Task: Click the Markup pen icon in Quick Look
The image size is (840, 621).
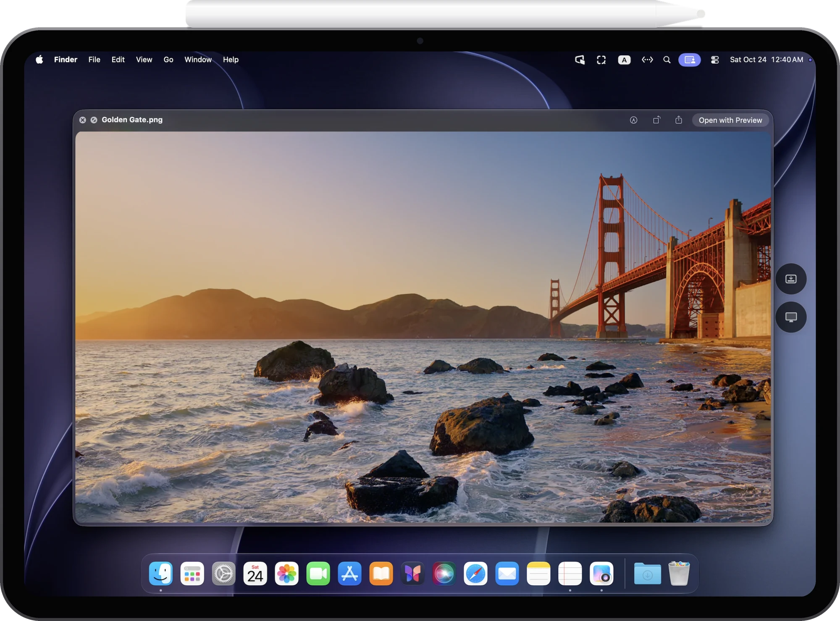Action: point(633,120)
